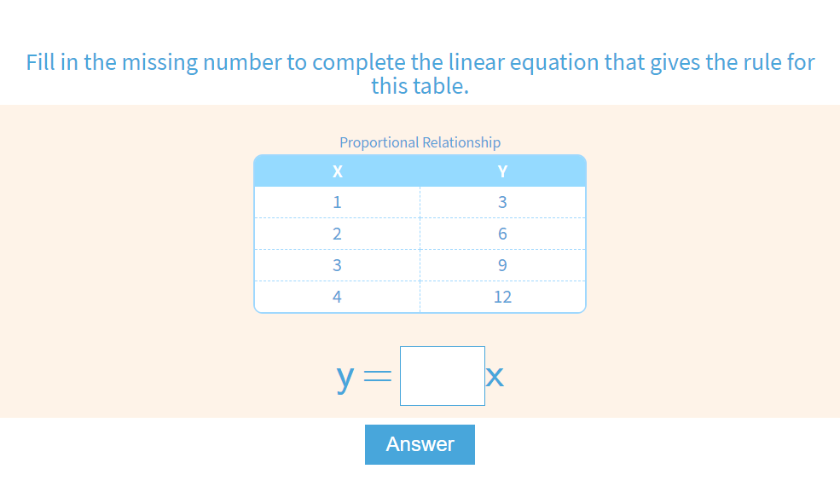This screenshot has height=501, width=840.
Task: Focus the missing number input box
Action: [x=442, y=376]
